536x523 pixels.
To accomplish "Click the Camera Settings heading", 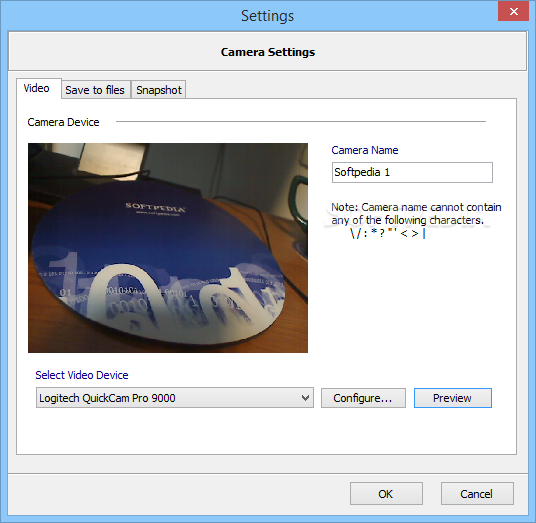I will pos(268,52).
